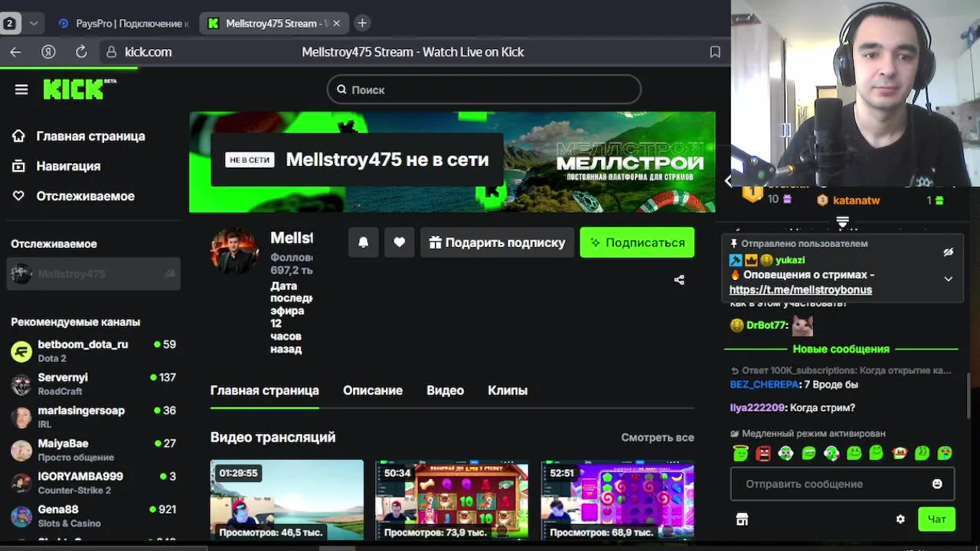Click the green Подписаться button
The width and height of the screenshot is (980, 551).
click(637, 243)
